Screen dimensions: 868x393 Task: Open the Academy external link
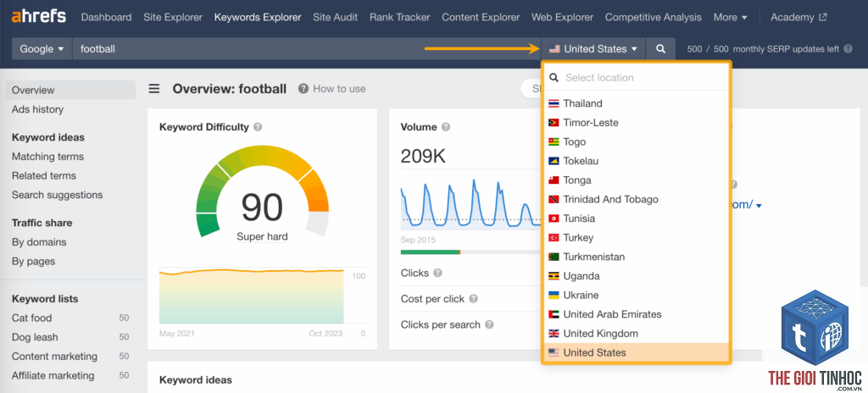click(798, 17)
